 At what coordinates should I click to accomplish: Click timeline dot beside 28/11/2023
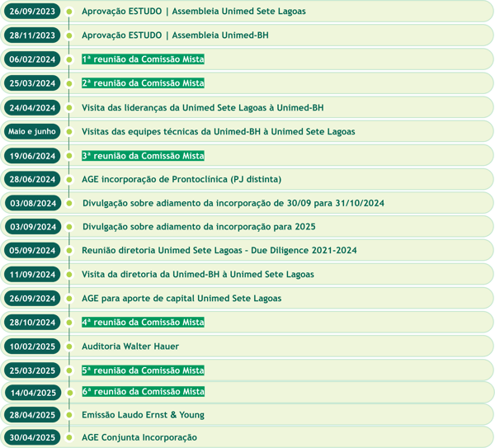click(x=69, y=35)
